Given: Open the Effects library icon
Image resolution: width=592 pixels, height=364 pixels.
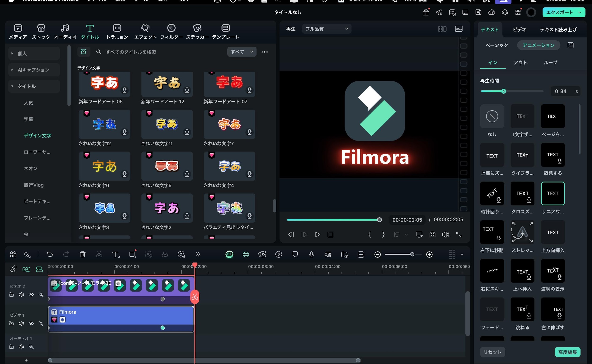Looking at the screenshot, I should click(145, 28).
